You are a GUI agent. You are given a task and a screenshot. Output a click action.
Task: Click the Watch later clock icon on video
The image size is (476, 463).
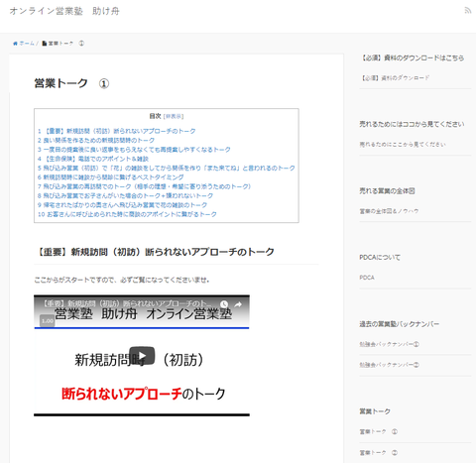(x=224, y=304)
